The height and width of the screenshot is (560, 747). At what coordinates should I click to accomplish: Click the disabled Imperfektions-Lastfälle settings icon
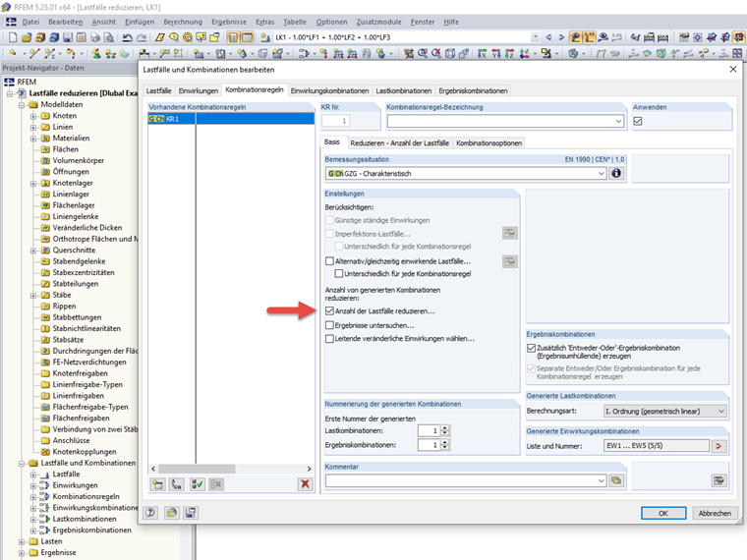pos(510,234)
